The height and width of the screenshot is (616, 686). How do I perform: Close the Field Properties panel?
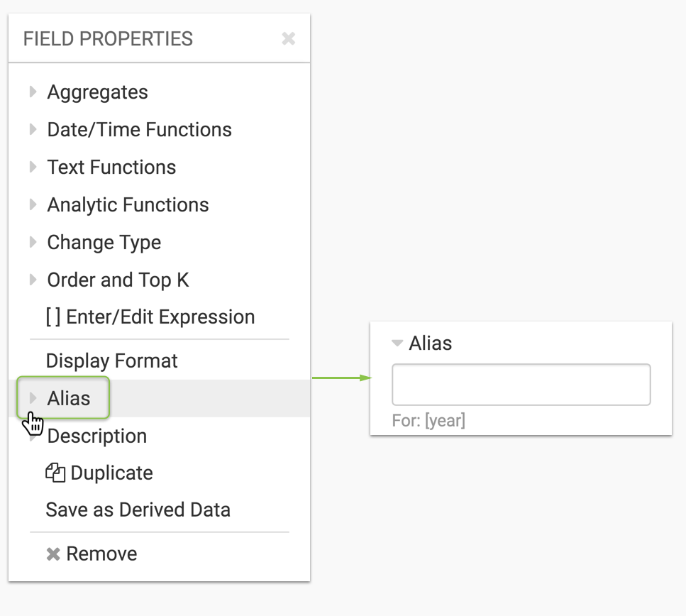point(288,38)
